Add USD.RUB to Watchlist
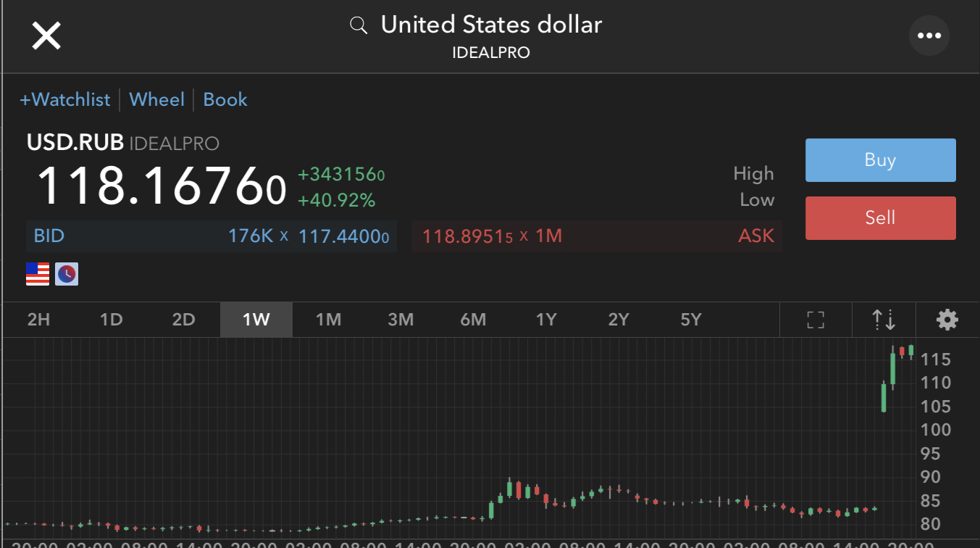Screen dimensions: 980x548 [64, 99]
